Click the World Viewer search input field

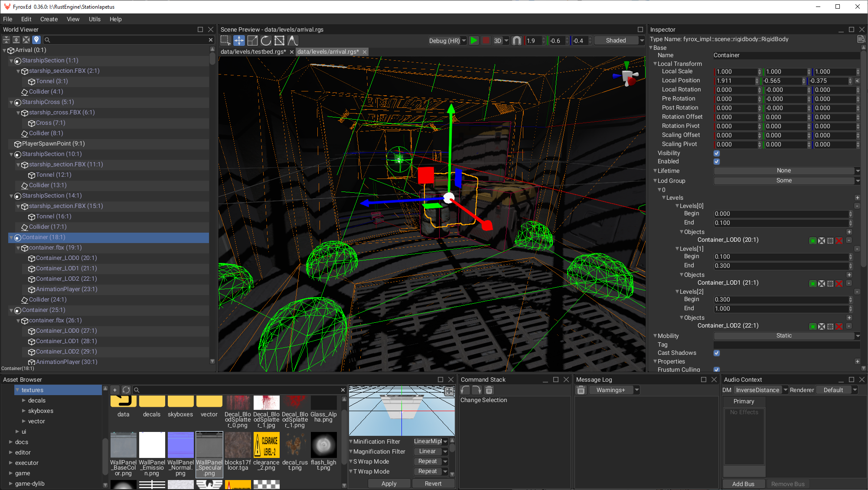tap(129, 40)
